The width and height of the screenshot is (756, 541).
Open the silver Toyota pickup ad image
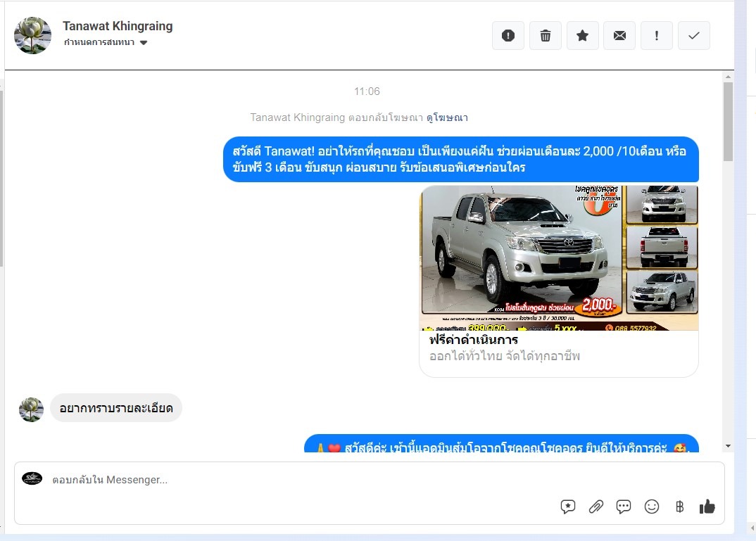coord(559,257)
